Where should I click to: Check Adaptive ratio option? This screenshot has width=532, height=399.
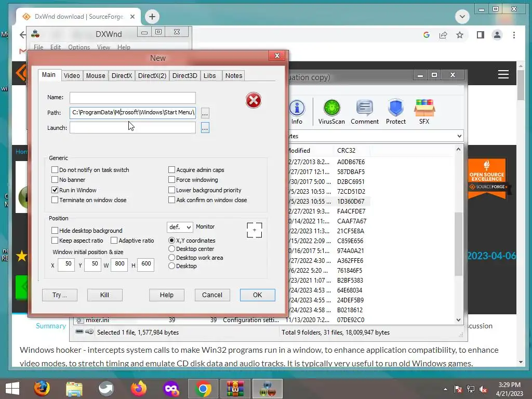pyautogui.click(x=114, y=240)
